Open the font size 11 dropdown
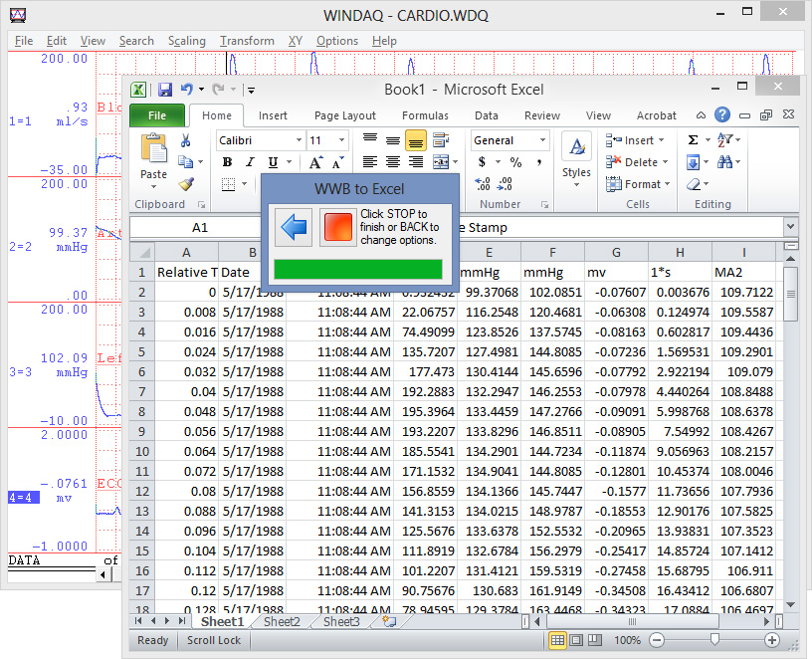Image resolution: width=812 pixels, height=659 pixels. [x=341, y=140]
